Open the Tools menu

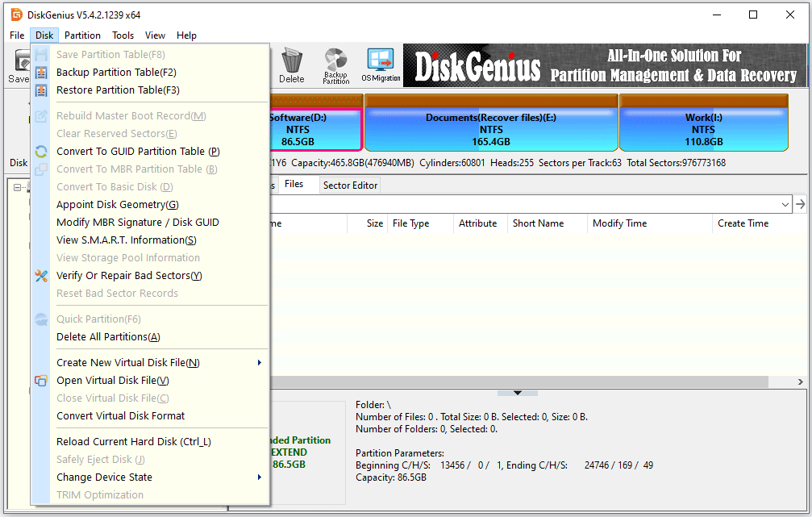pos(123,35)
